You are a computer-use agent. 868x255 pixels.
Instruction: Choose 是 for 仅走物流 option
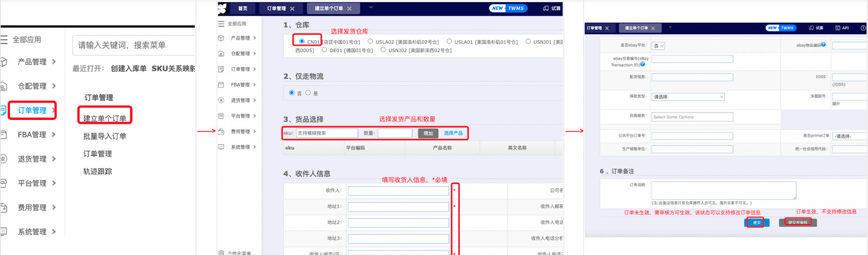click(308, 93)
